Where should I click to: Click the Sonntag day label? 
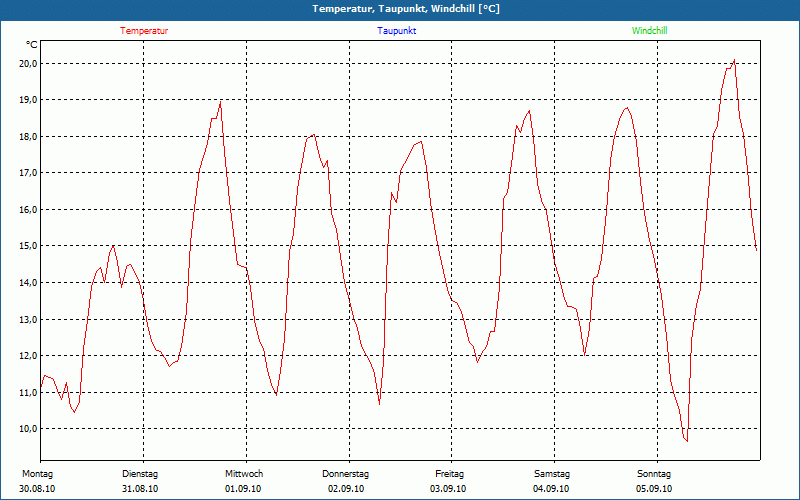point(654,474)
